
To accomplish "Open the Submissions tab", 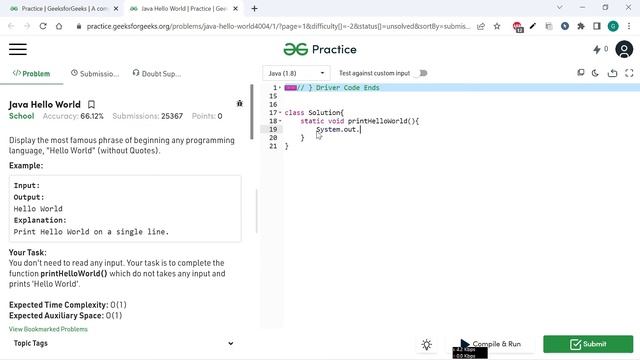I will pyautogui.click(x=95, y=73).
